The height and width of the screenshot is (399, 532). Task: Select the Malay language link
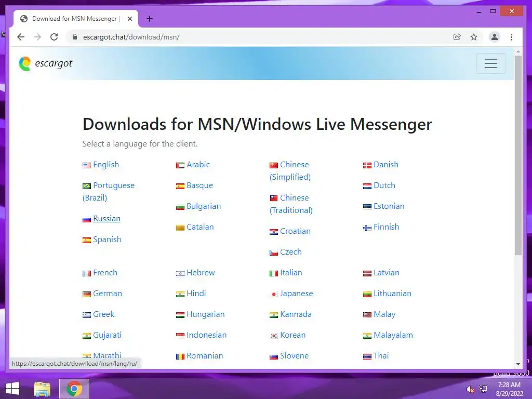click(384, 314)
